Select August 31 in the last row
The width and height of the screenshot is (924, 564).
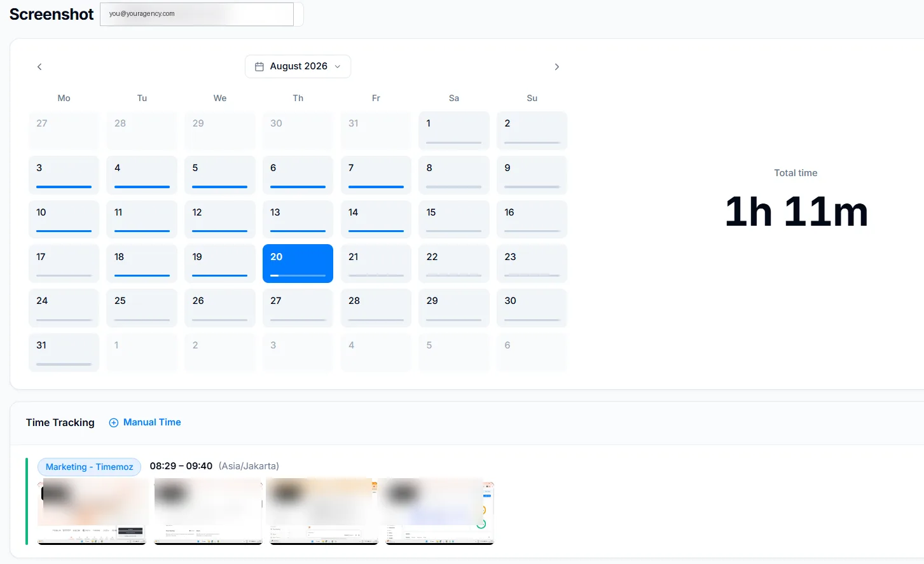pos(64,352)
